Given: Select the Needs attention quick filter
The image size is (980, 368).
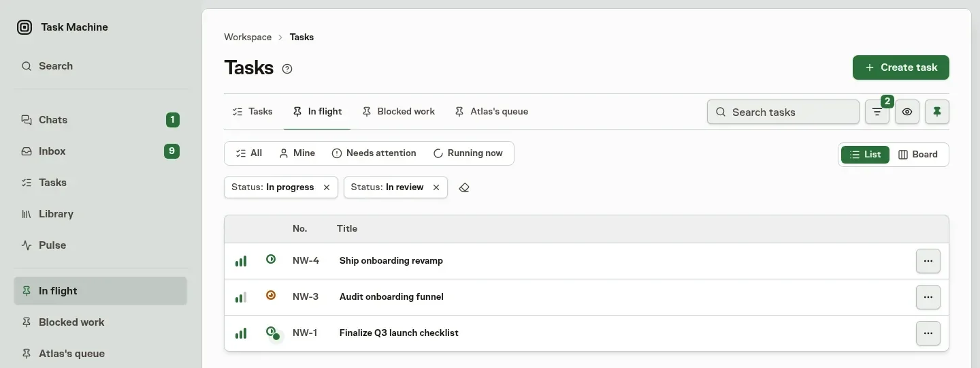Looking at the screenshot, I should click(x=374, y=153).
